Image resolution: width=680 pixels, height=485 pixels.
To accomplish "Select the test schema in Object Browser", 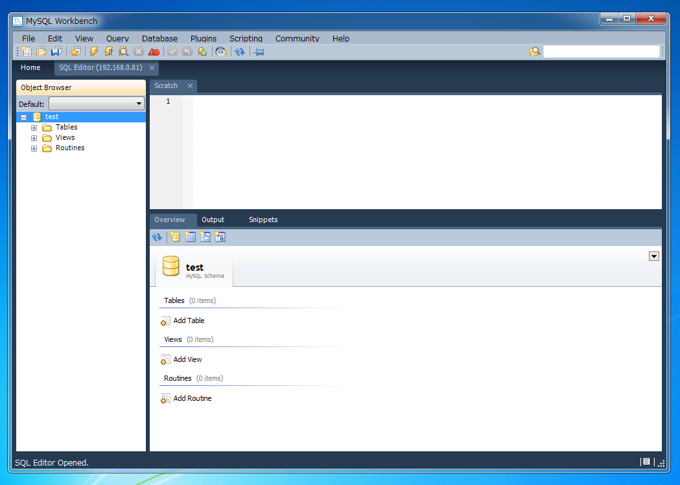I will pos(52,117).
